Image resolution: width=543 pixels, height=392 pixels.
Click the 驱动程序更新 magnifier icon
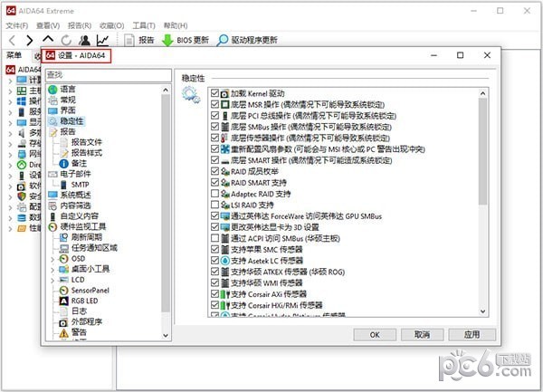coord(222,41)
